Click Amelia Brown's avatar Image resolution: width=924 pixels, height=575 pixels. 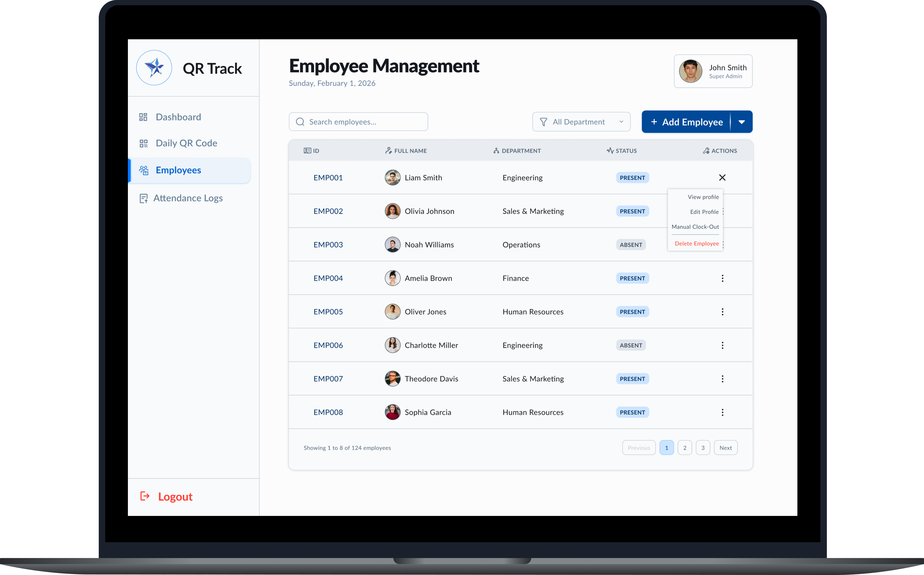click(x=392, y=278)
